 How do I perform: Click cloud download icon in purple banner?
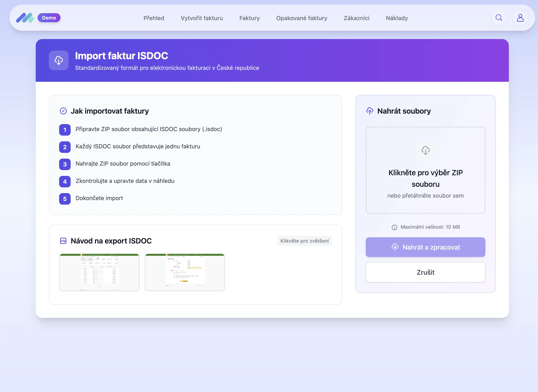[x=59, y=60]
